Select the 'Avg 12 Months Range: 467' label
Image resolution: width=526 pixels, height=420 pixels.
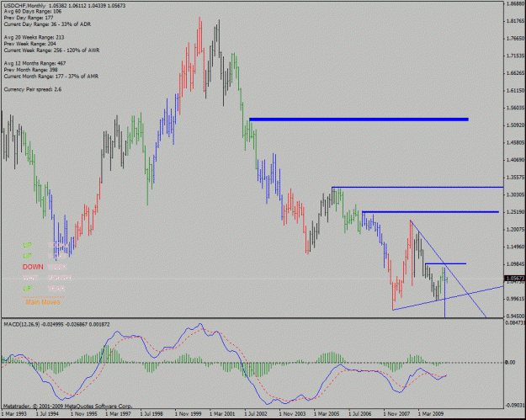tap(35, 63)
